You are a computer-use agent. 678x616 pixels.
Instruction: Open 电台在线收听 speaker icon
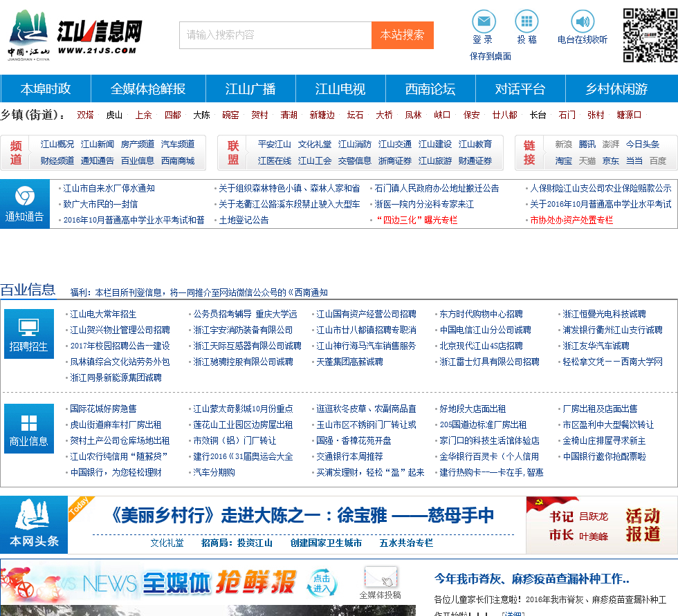(583, 21)
